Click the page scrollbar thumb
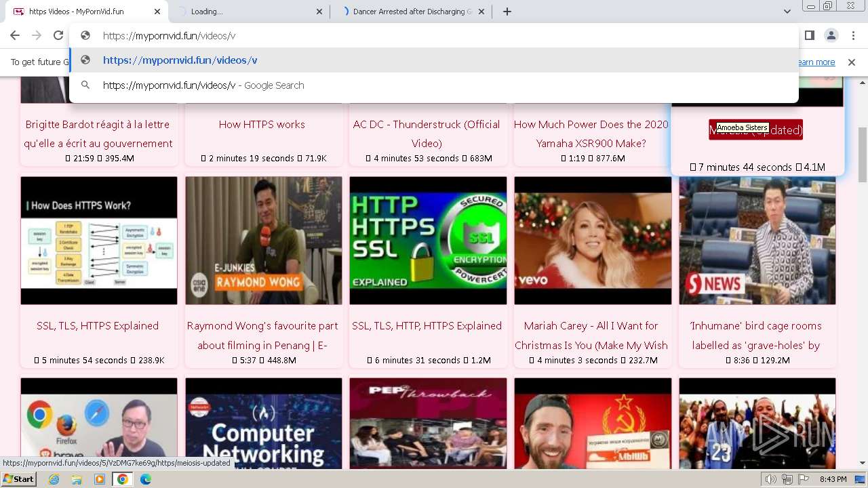The image size is (868, 488). pyautogui.click(x=863, y=154)
